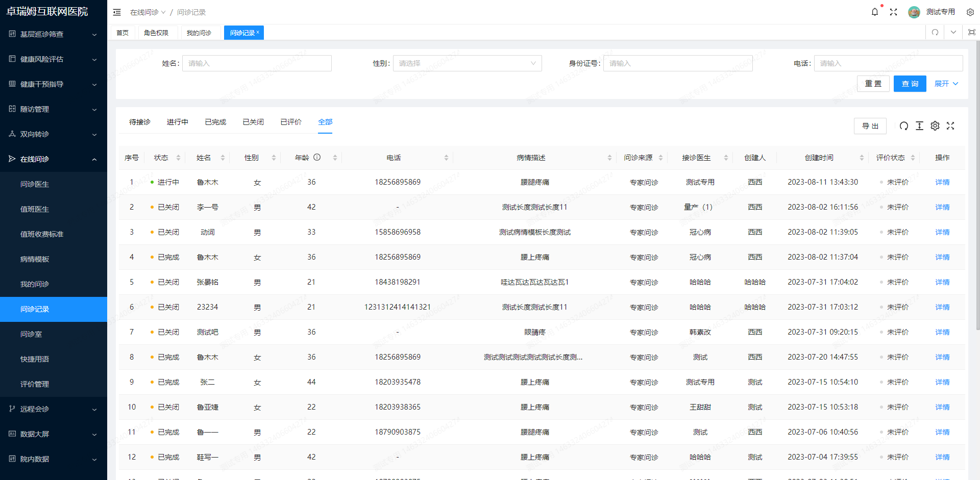Show the age column info tooltip icon
The width and height of the screenshot is (980, 480).
point(317,157)
